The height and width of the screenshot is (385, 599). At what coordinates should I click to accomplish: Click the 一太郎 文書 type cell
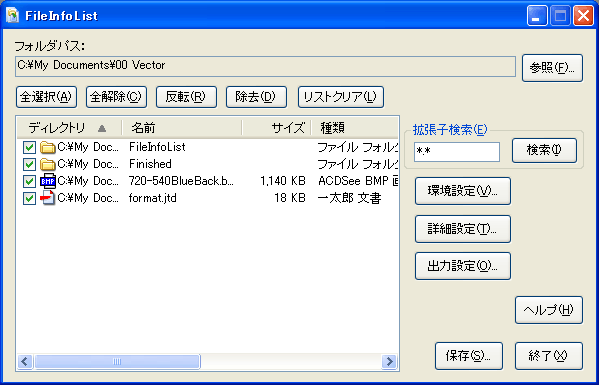[x=349, y=199]
